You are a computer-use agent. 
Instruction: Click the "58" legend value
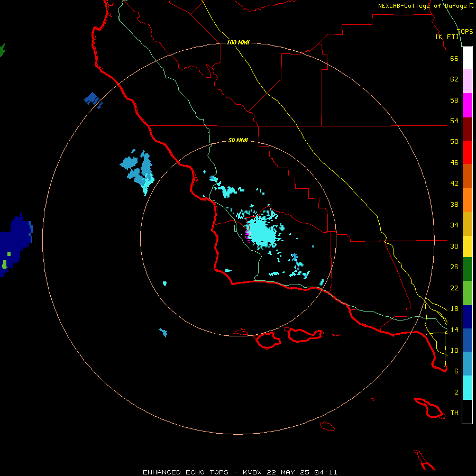pyautogui.click(x=454, y=100)
